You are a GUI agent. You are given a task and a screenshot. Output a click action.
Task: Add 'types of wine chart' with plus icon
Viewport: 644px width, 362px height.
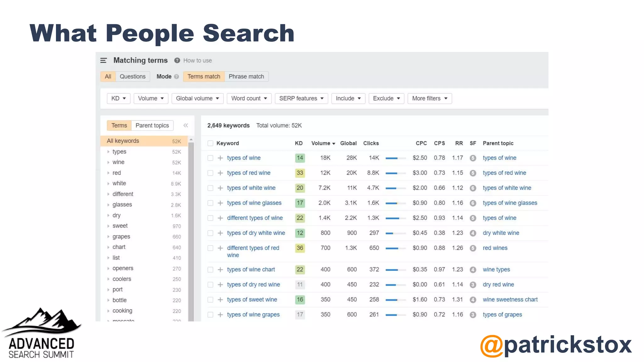click(x=220, y=270)
